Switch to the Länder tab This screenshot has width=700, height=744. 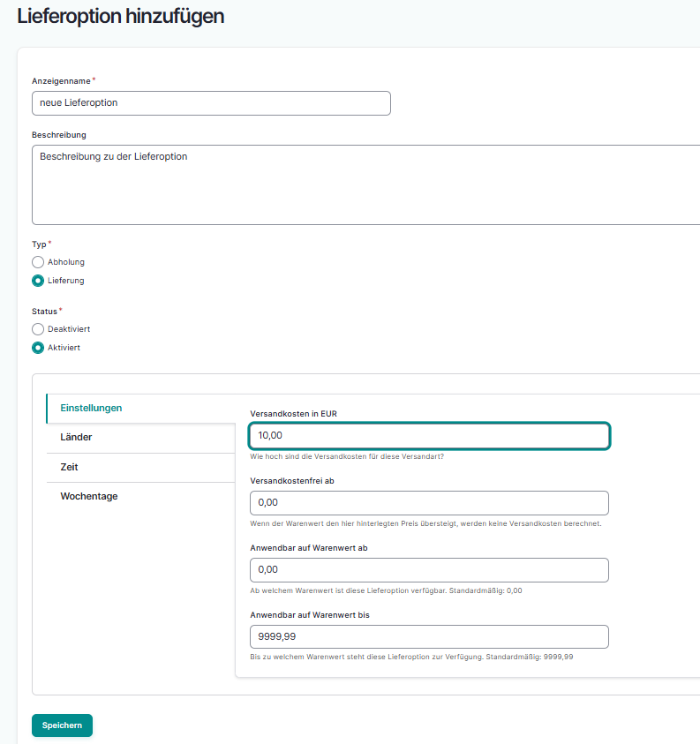(x=76, y=437)
